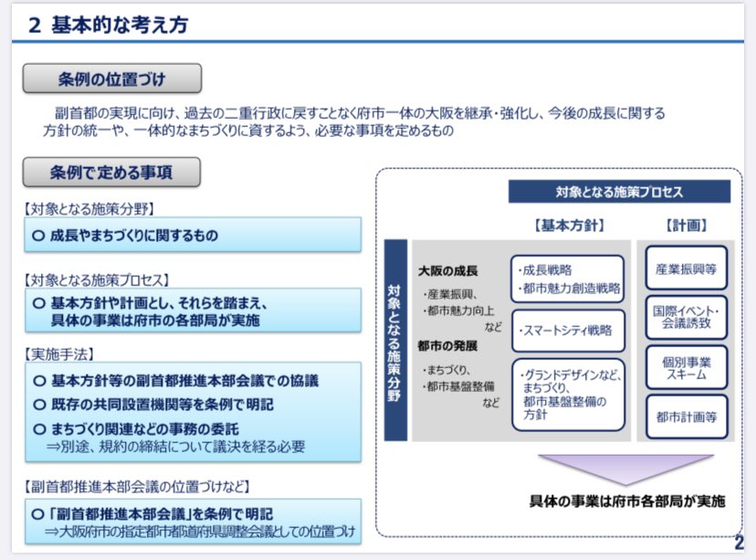
Task: Click '⇒大阪府市の指定都市都道府県調整会議としての位置づけ' note
Action: click(200, 532)
